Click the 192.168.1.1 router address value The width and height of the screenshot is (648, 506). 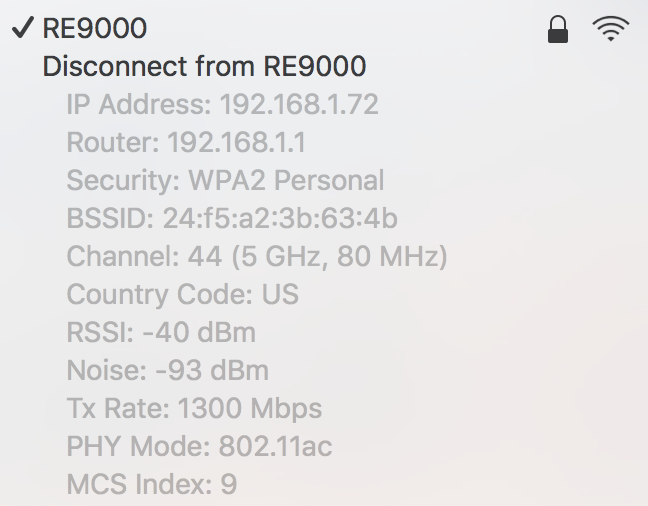point(237,143)
